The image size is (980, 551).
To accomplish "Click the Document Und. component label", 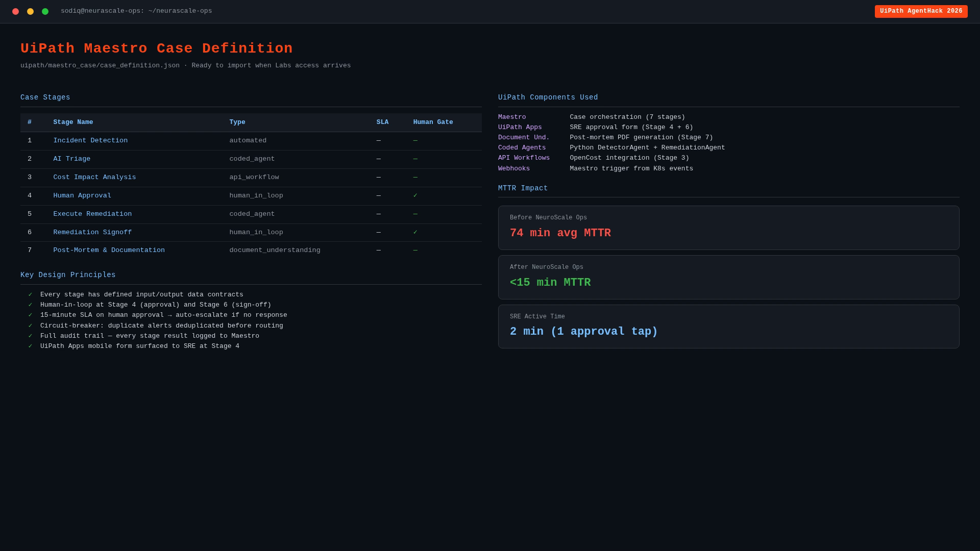I will (x=524, y=138).
